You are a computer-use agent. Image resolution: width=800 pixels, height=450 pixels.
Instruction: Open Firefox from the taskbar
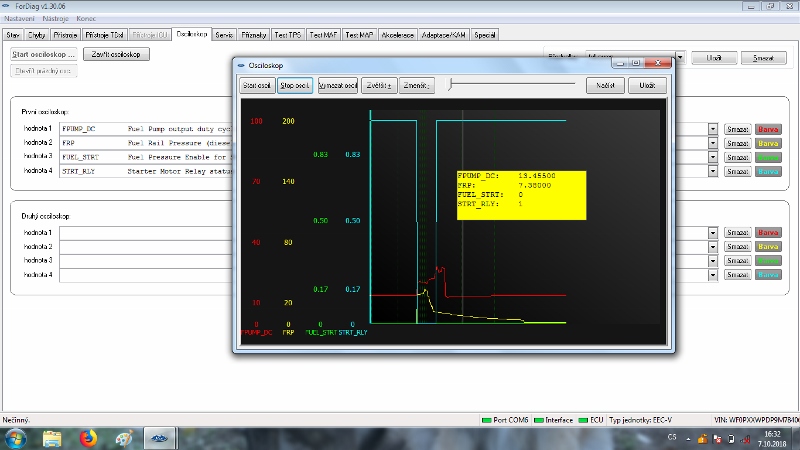[x=86, y=438]
